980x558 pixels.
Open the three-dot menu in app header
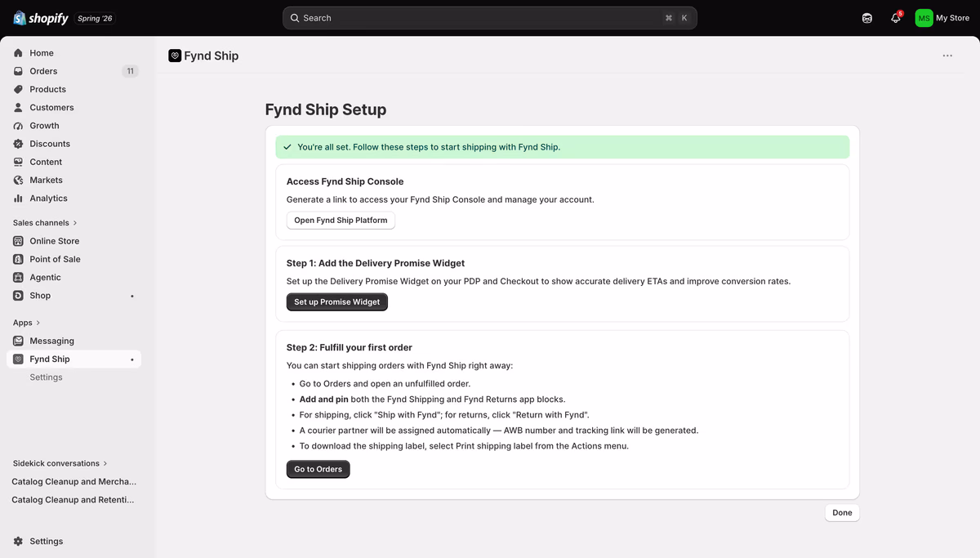pyautogui.click(x=947, y=56)
